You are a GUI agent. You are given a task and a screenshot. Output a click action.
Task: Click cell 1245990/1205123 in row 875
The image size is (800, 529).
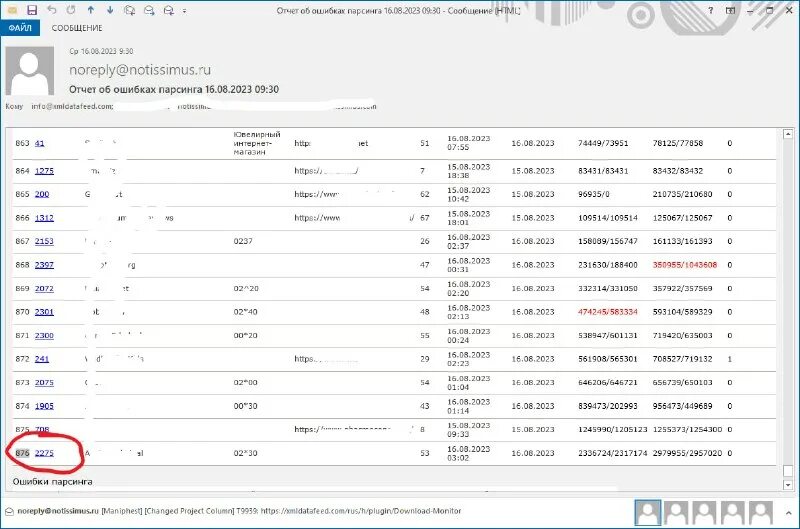coord(613,430)
